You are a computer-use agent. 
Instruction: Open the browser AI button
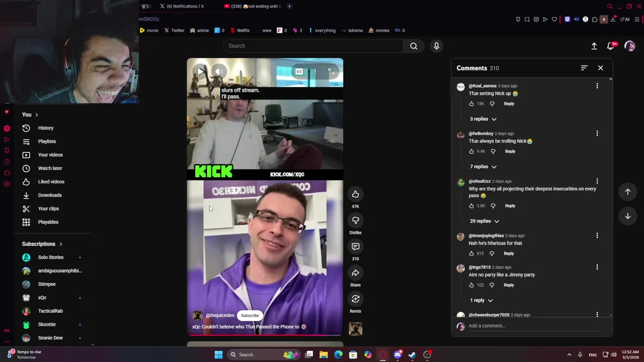click(625, 19)
